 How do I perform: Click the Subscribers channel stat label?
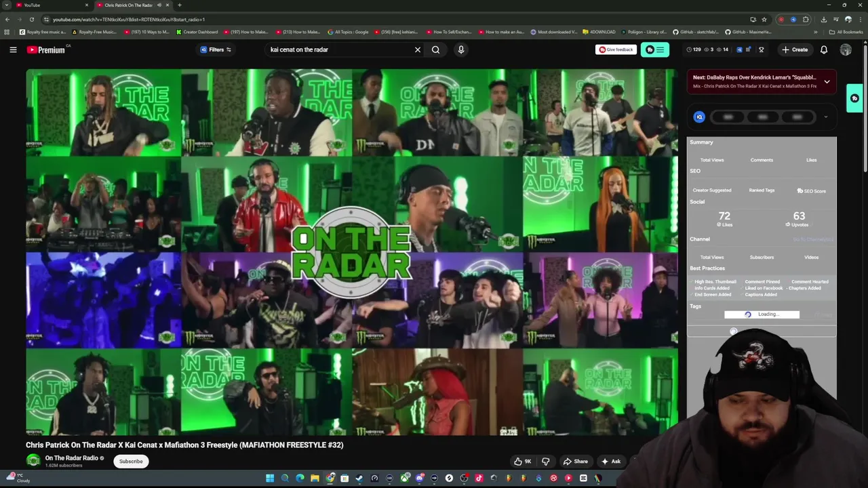[762, 258]
